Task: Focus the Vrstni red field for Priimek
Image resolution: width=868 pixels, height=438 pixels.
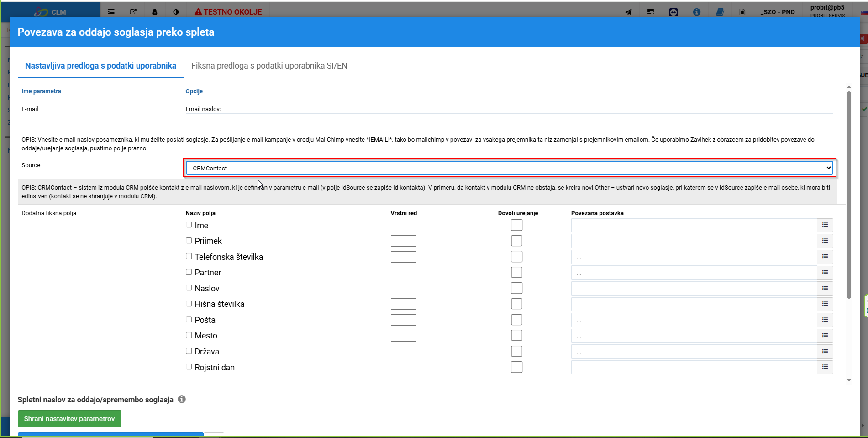Action: click(403, 241)
